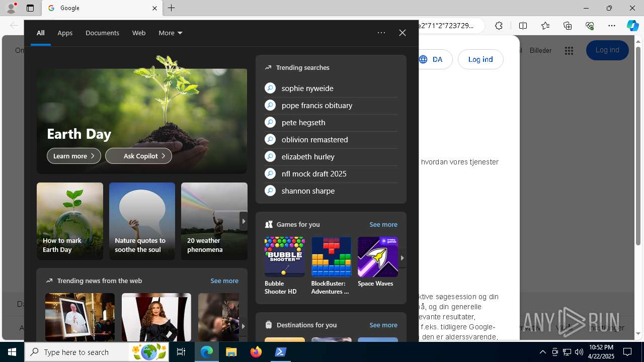This screenshot has width=644, height=362.
Task: Open Microsoft Edge taskbar icon
Action: coord(207,352)
